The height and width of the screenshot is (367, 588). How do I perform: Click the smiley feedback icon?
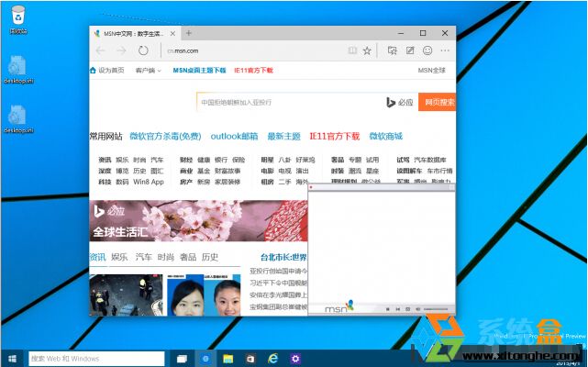point(427,50)
